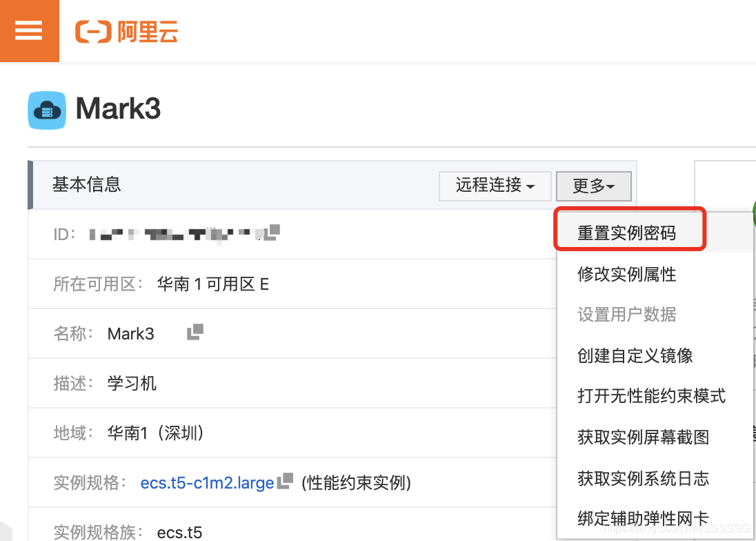Viewport: 756px width, 541px height.
Task: Click the Alibaba Cloud logo
Action: point(127,31)
